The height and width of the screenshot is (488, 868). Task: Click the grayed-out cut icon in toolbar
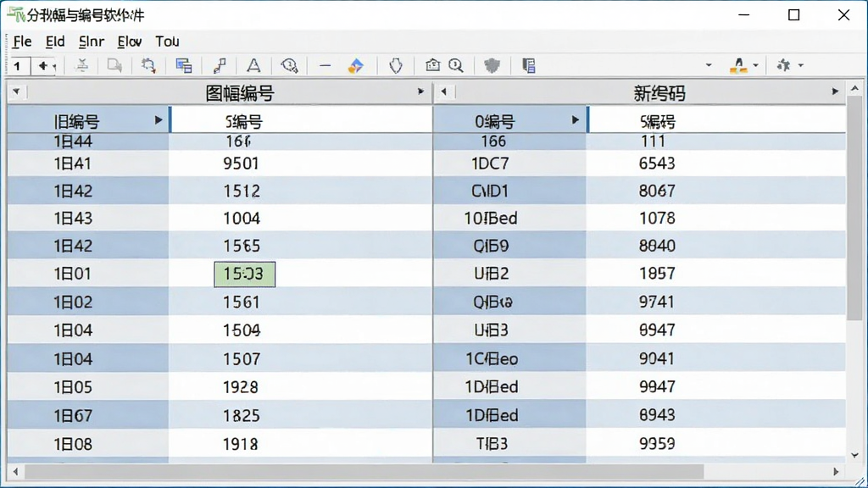coord(81,65)
